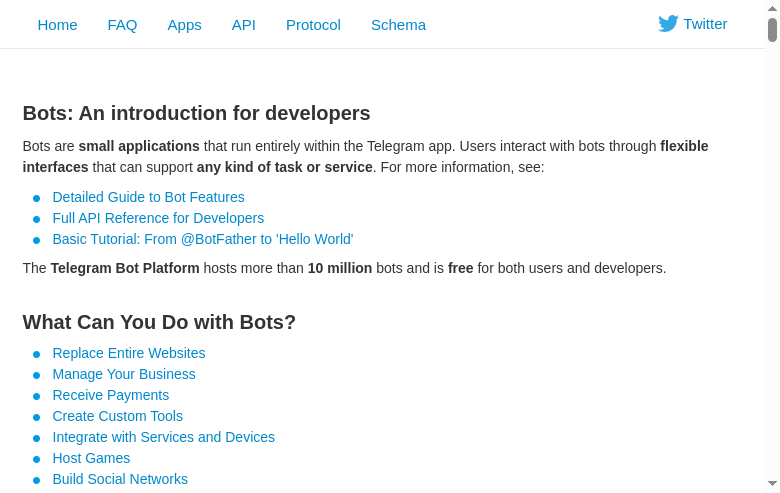Screen dimensions: 780x493
Task: Click the scrollbar up arrow
Action: click(772, 8)
